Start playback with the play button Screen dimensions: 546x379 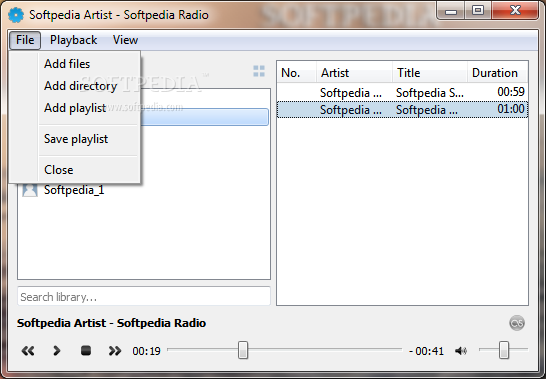(56, 350)
